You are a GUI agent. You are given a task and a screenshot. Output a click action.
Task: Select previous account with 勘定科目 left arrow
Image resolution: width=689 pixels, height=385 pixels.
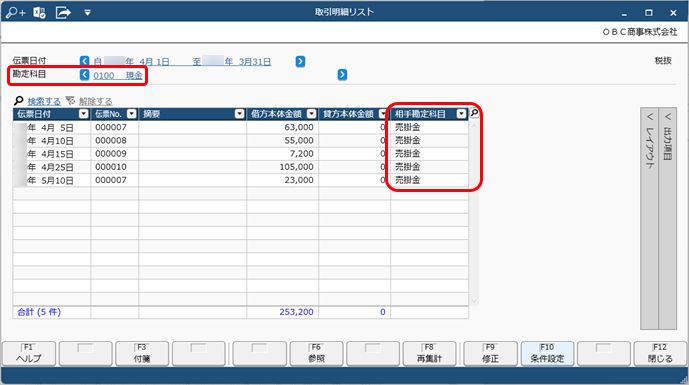[x=84, y=75]
